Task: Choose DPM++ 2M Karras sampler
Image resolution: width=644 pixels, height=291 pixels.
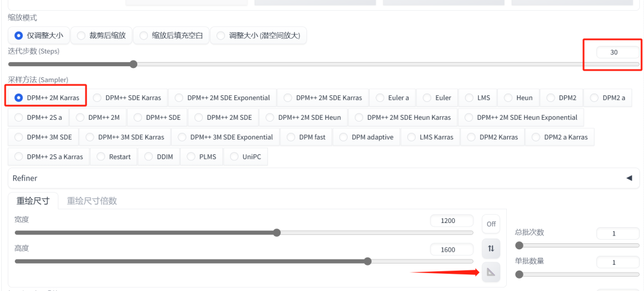Action: 47,98
